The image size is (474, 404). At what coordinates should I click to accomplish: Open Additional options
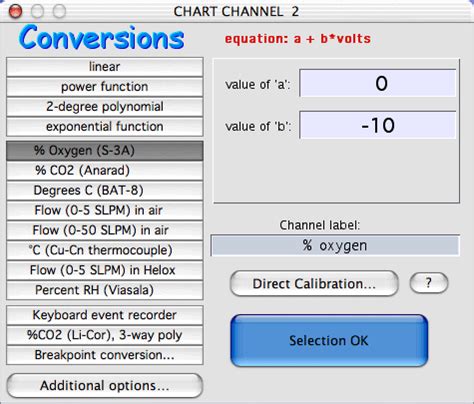coord(104,386)
